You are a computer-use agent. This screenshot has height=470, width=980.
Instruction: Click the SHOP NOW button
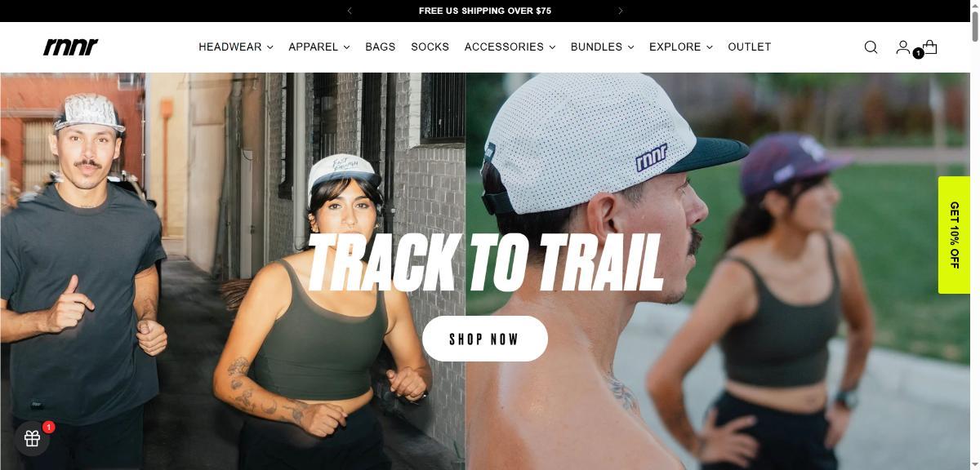pyautogui.click(x=484, y=339)
